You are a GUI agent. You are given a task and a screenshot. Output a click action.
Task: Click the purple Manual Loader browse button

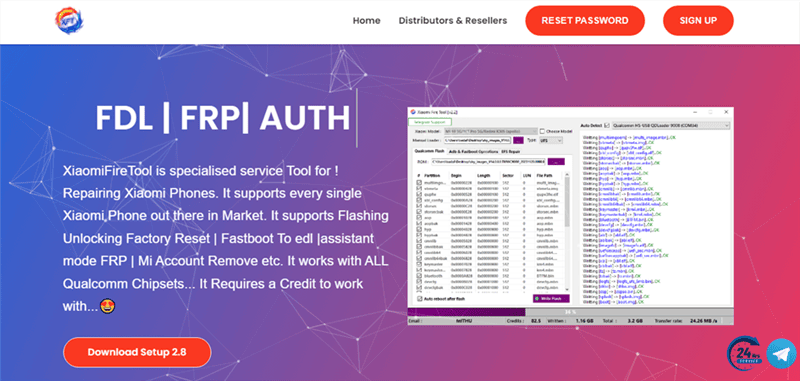coord(518,140)
